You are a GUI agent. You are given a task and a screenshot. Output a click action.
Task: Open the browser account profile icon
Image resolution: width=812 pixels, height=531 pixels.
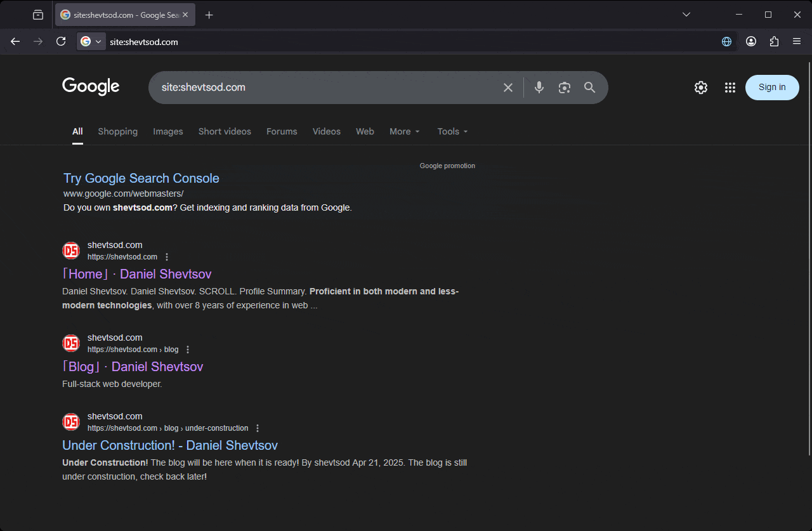point(751,41)
